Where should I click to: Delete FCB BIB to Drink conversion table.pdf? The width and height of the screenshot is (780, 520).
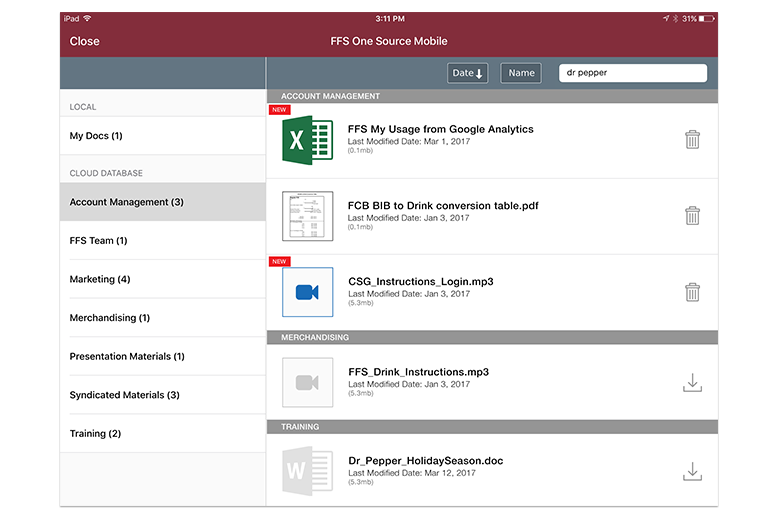point(692,216)
